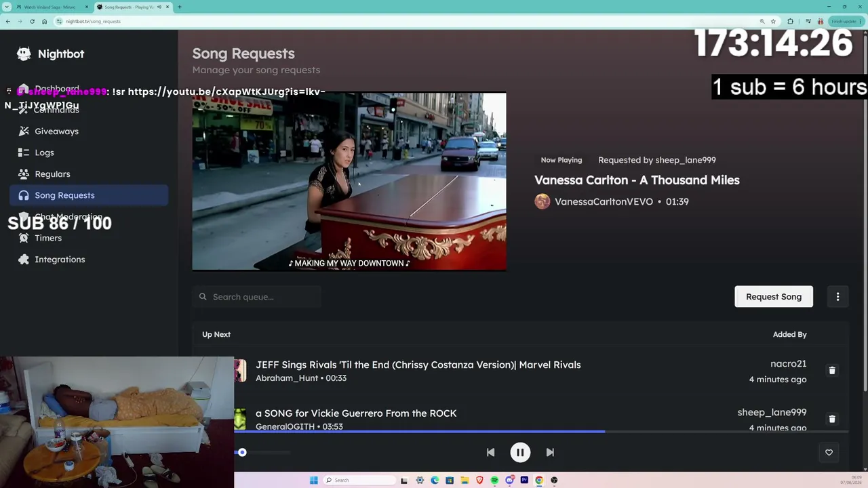Viewport: 868px width, 488px height.
Task: Open the Windows Start menu
Action: coord(313,481)
